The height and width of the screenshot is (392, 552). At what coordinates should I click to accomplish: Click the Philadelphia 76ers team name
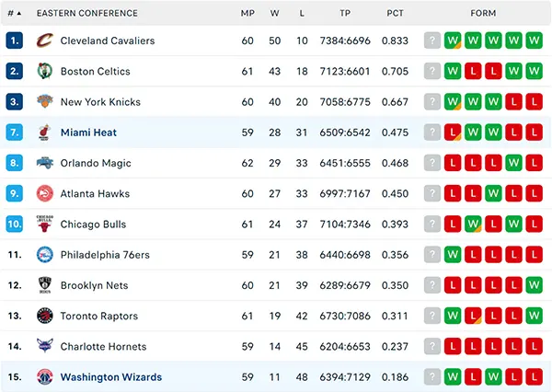[105, 255]
